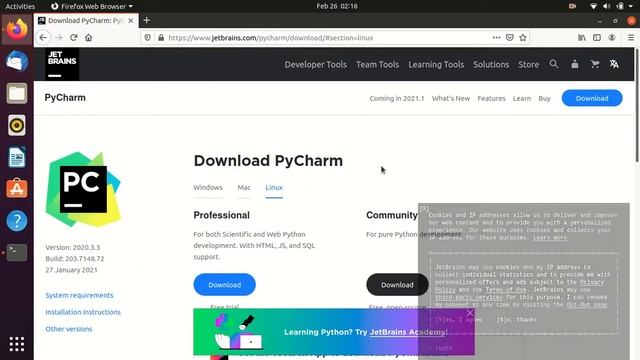Close the Download PyCharm tab
The image size is (640, 360).
131,20
